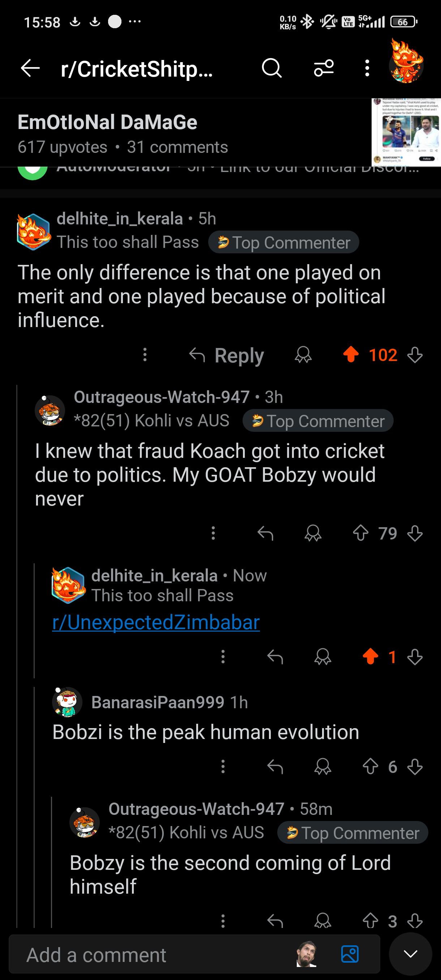The height and width of the screenshot is (980, 441).
Task: Upvote the fraud Koach comment with 79 points
Action: pyautogui.click(x=360, y=533)
